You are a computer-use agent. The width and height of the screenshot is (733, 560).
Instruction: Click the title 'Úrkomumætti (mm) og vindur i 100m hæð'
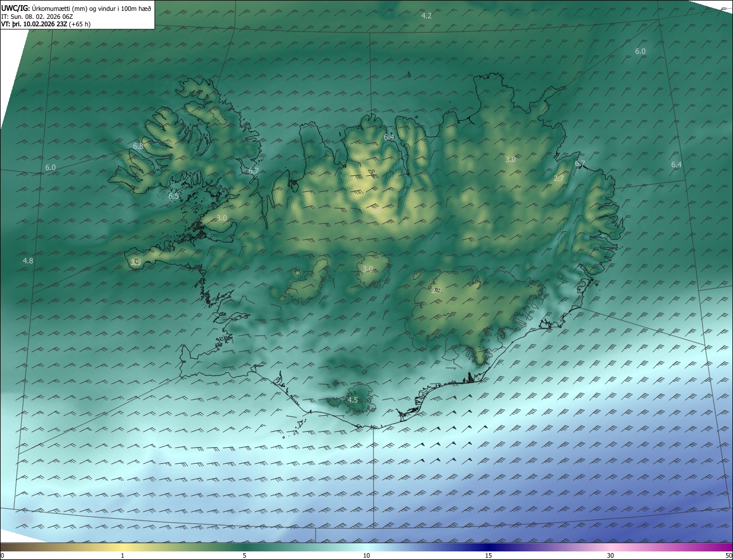tap(91, 8)
